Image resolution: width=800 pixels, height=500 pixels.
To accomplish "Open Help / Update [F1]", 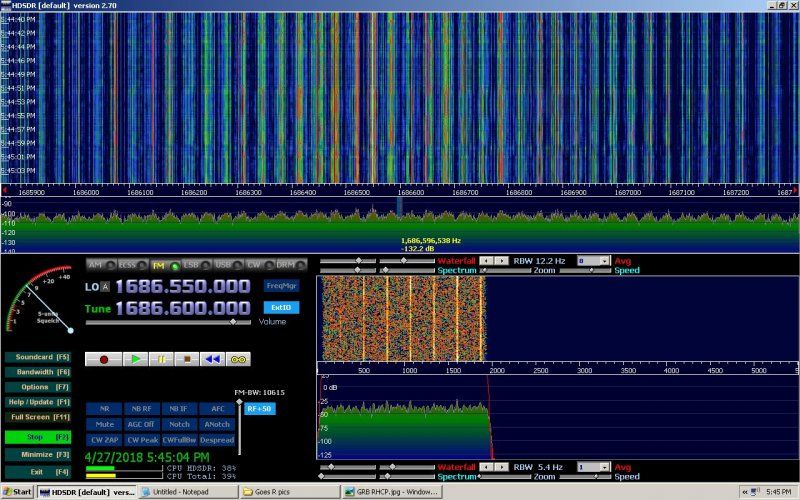I will coord(38,402).
